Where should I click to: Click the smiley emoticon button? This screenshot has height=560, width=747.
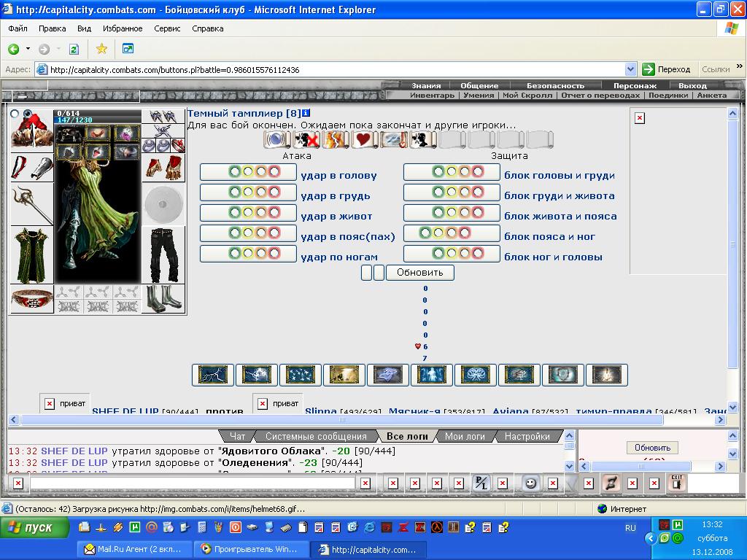click(x=531, y=483)
